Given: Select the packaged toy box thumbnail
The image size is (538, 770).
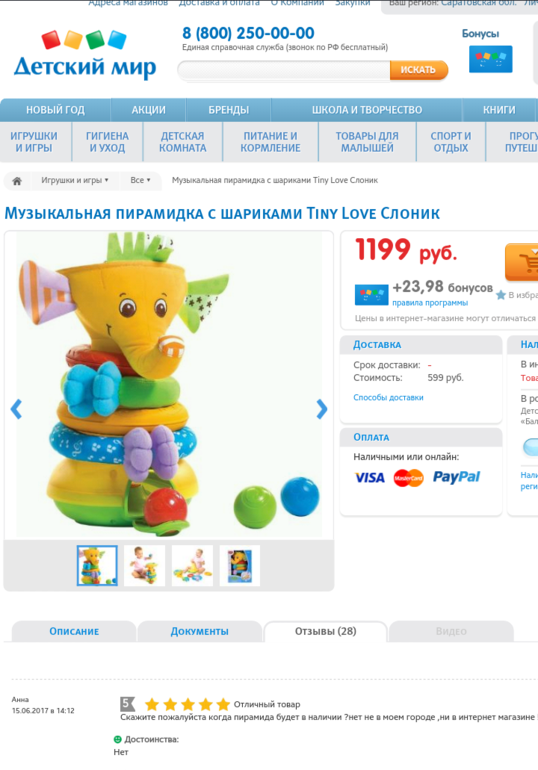Looking at the screenshot, I should pyautogui.click(x=240, y=565).
